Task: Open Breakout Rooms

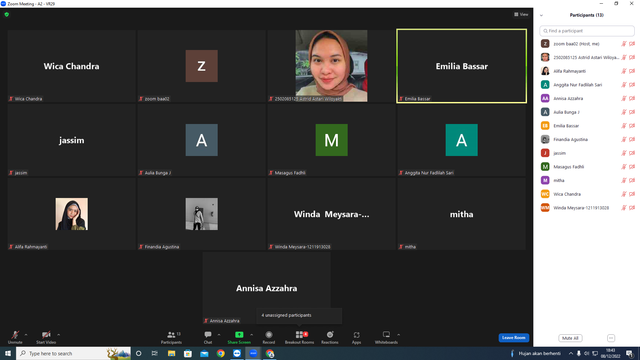Action: pos(300,337)
